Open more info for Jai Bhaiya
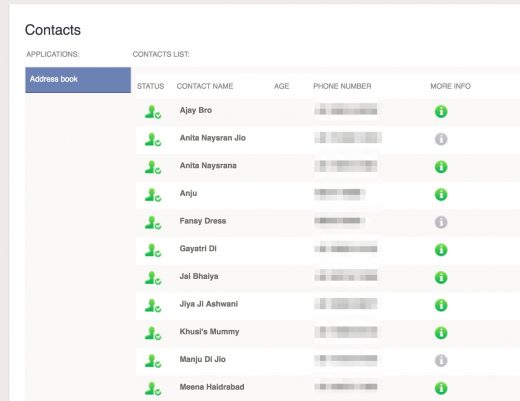The image size is (520, 401). [441, 277]
